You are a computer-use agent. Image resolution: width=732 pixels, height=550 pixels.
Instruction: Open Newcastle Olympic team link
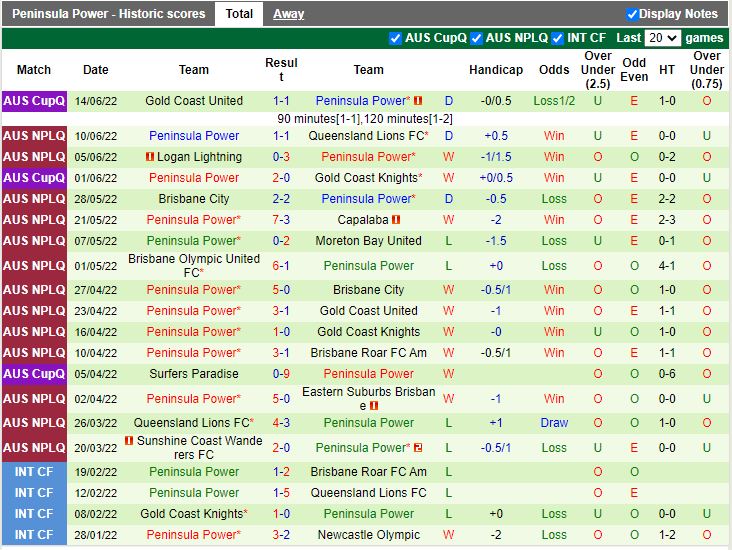click(368, 535)
